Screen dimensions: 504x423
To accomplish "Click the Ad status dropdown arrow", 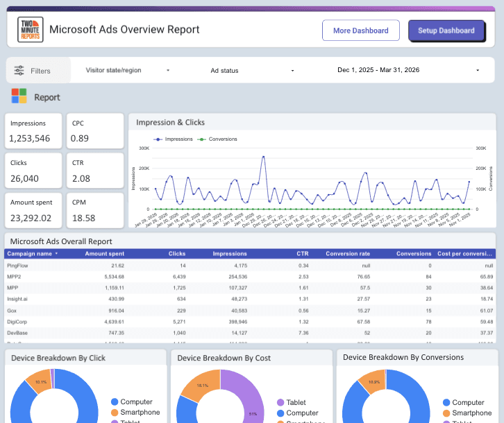I will pyautogui.click(x=292, y=70).
